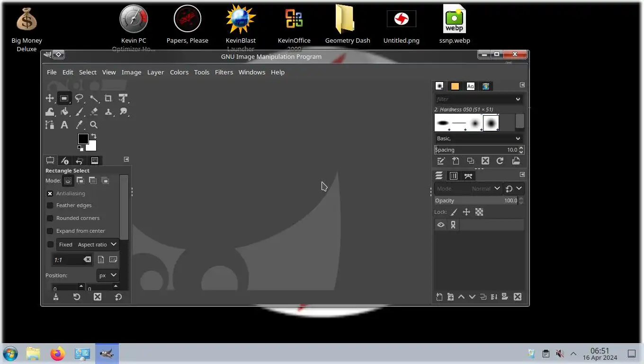Click the edit brush icon

coord(441,161)
